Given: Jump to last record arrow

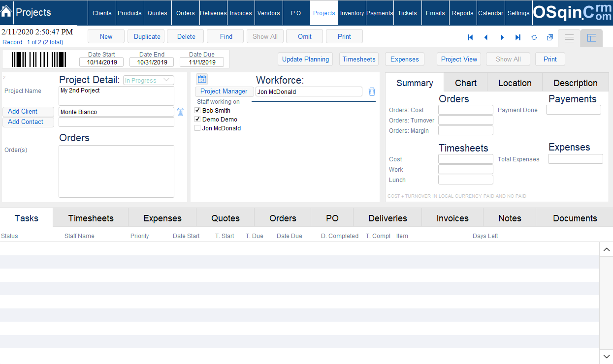Looking at the screenshot, I should [x=518, y=37].
